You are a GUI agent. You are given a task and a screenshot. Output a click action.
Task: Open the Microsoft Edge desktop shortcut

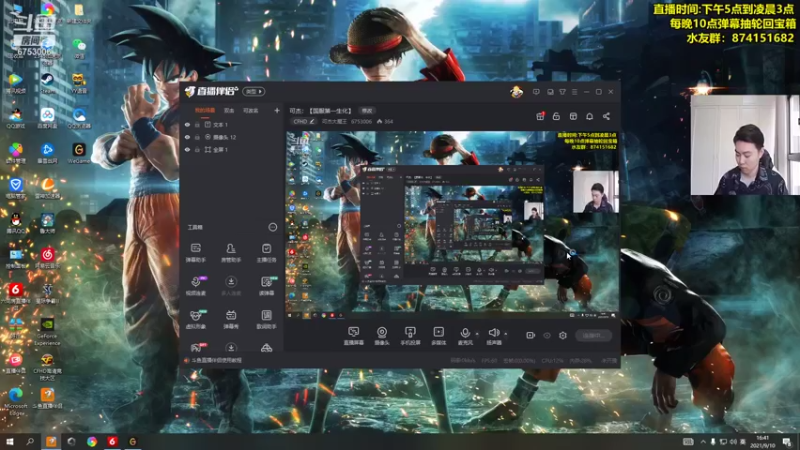(x=16, y=401)
